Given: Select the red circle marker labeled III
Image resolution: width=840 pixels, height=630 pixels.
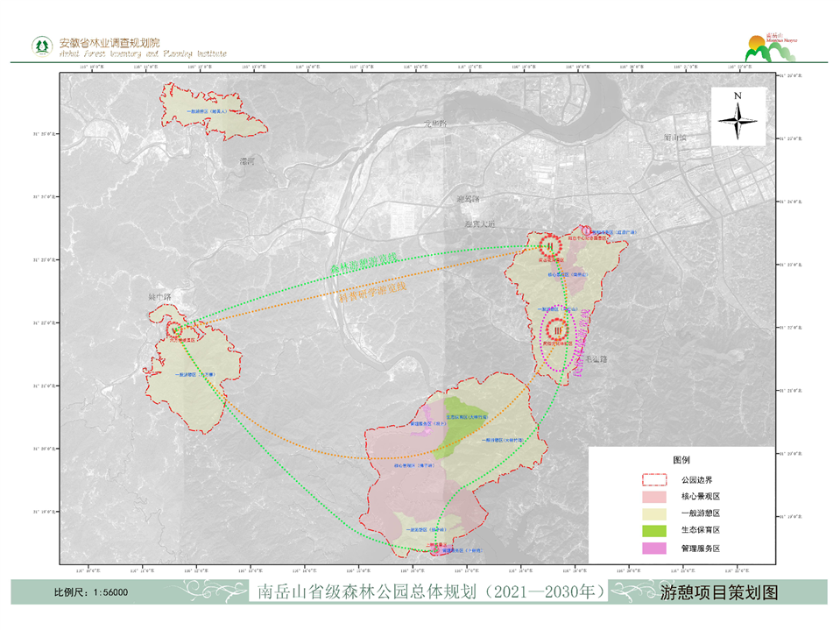Looking at the screenshot, I should (556, 330).
